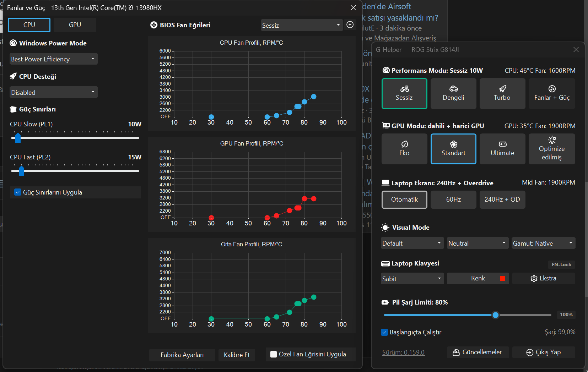The width and height of the screenshot is (588, 372).
Task: Pick keyboard color via red Renk swatch
Action: [x=502, y=278]
